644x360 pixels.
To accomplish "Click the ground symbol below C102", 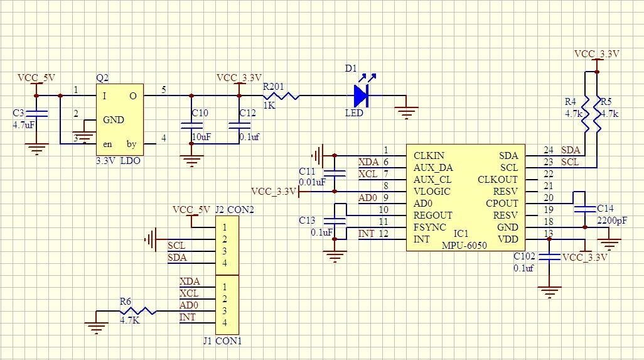I will click(549, 292).
